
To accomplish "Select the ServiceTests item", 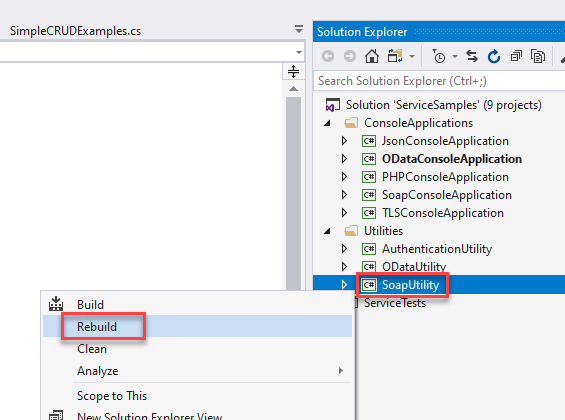I will click(395, 303).
